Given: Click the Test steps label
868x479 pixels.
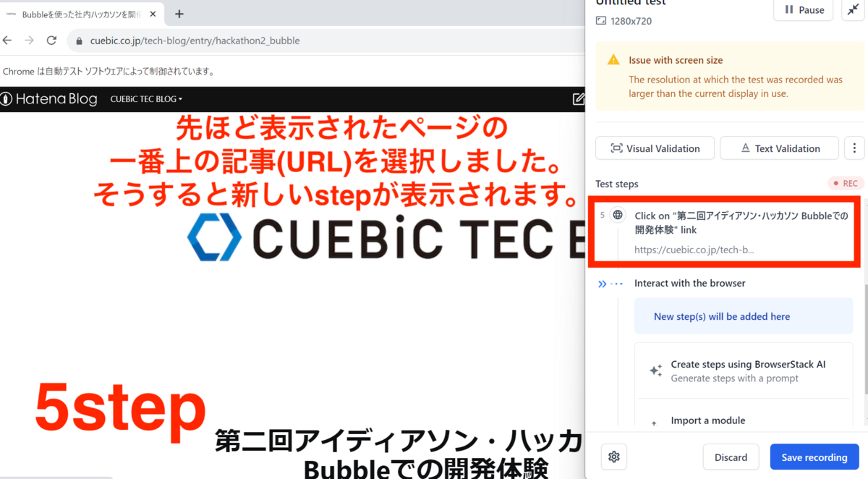Looking at the screenshot, I should click(617, 184).
